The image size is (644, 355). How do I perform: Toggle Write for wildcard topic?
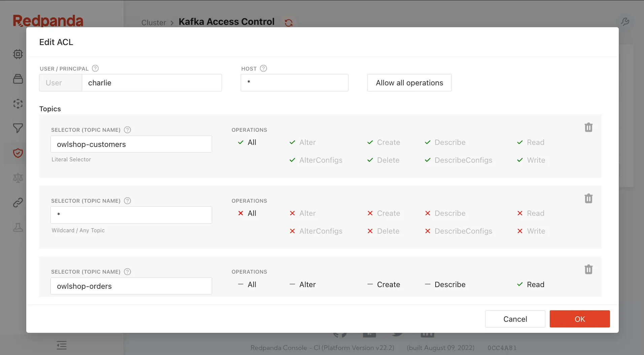531,231
